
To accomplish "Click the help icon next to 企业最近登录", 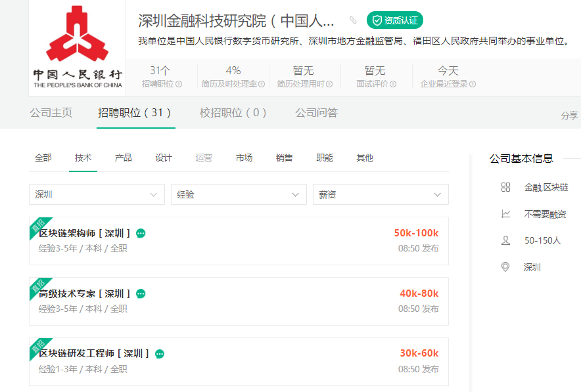I will (x=473, y=84).
